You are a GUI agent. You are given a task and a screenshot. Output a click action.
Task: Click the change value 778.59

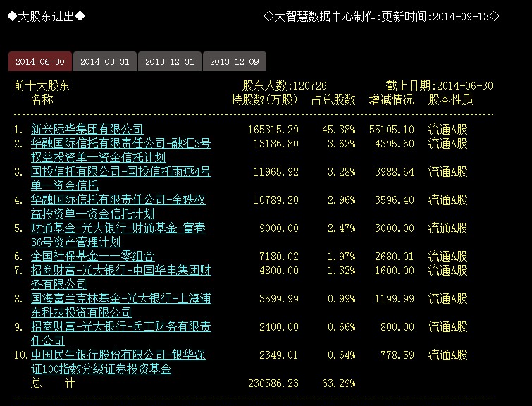(397, 355)
